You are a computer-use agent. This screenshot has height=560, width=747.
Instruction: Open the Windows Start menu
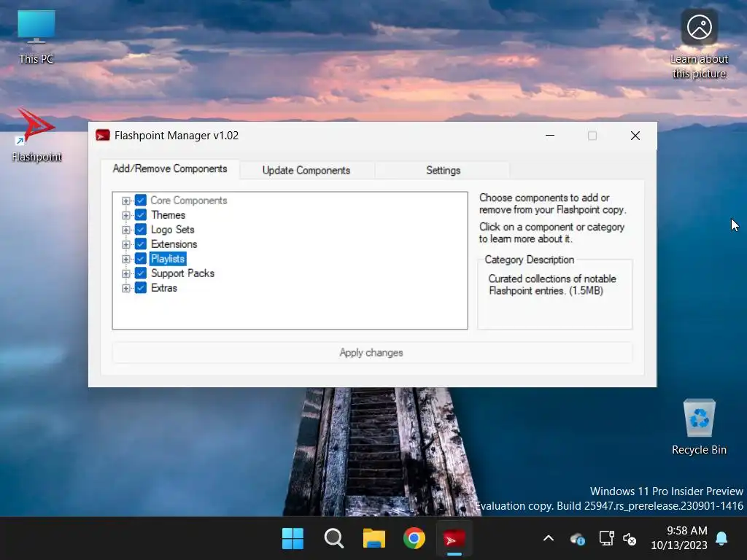pyautogui.click(x=293, y=539)
